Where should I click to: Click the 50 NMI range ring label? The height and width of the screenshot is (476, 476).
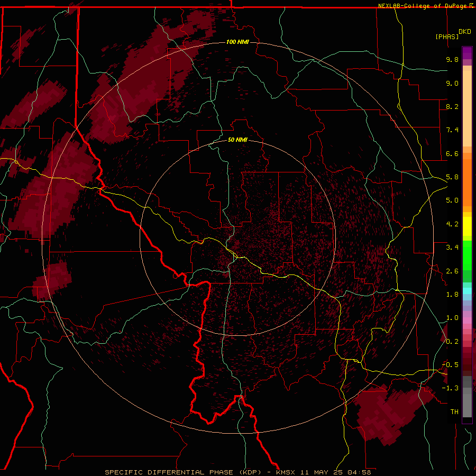[x=237, y=140]
